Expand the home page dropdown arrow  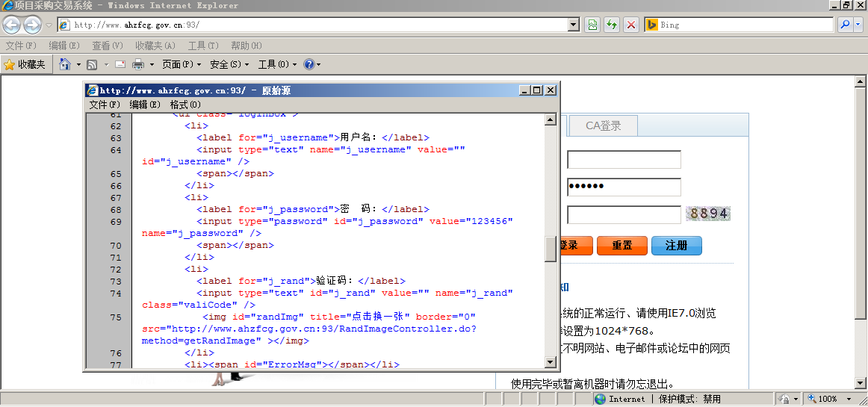[x=78, y=65]
